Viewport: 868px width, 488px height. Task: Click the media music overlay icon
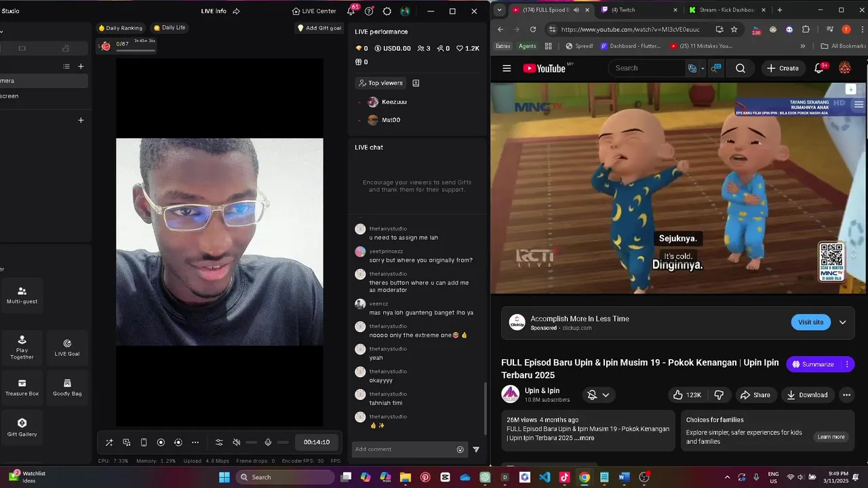127,442
